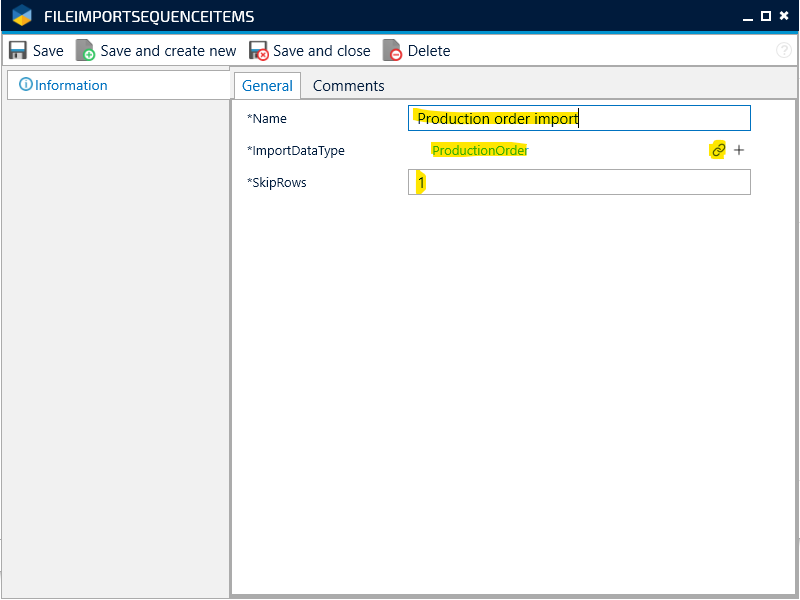This screenshot has width=800, height=600.
Task: Click the application logo in the title bar
Action: point(22,16)
